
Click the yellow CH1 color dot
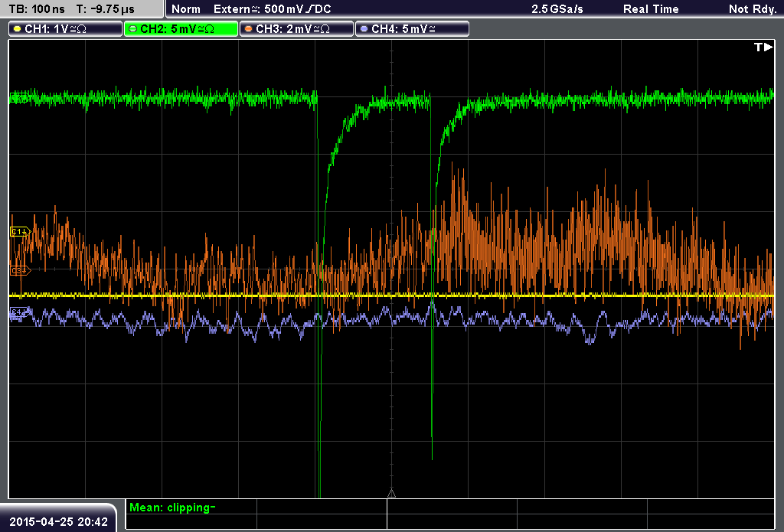coord(18,29)
